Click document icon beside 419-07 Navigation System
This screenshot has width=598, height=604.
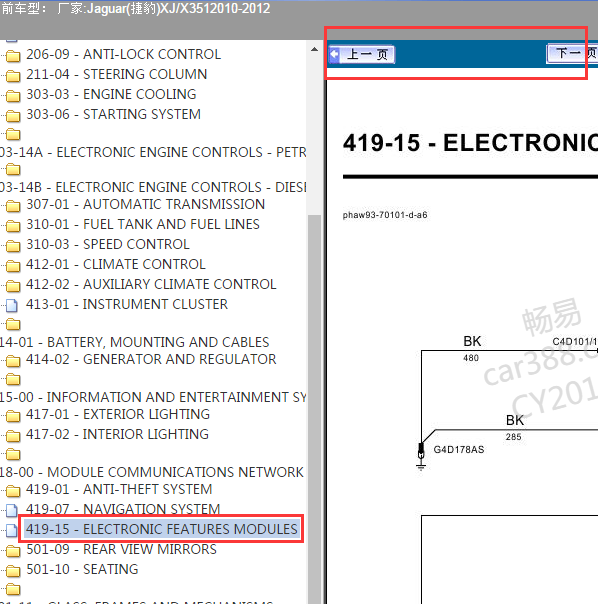pyautogui.click(x=12, y=511)
